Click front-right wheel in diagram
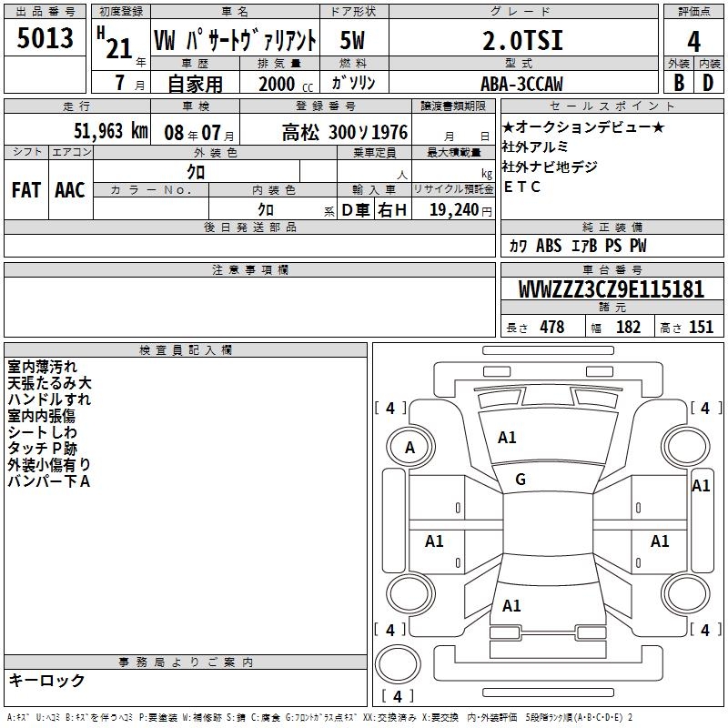 (x=685, y=447)
